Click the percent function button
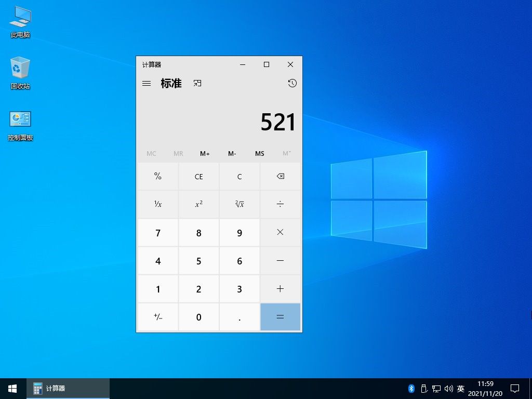The image size is (532, 399). click(x=158, y=176)
